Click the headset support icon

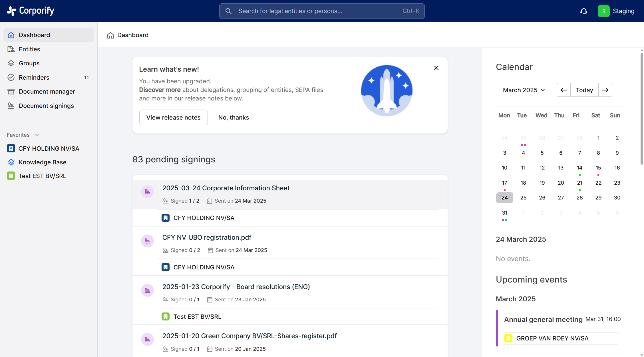584,11
